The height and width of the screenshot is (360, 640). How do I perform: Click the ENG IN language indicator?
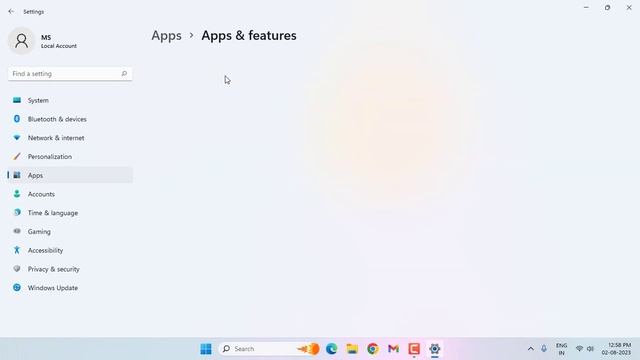pos(562,349)
